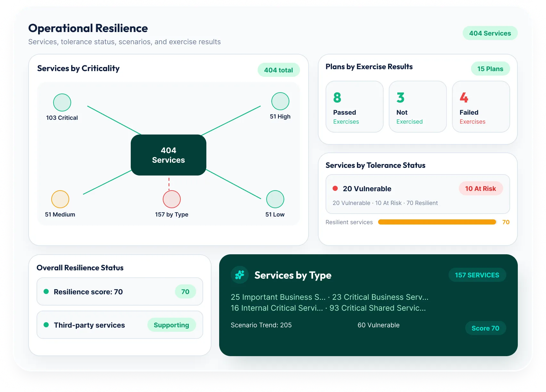Click the 404 total badge
The width and height of the screenshot is (546, 392).
278,70
